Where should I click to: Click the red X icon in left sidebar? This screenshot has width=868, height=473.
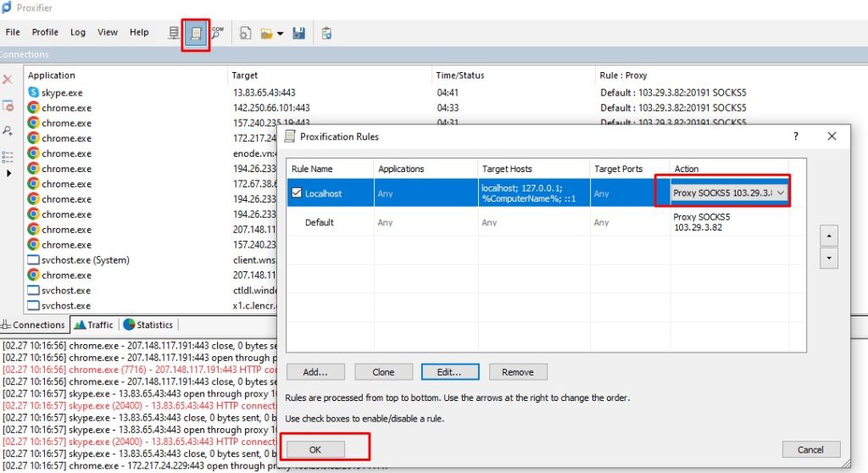pos(8,79)
